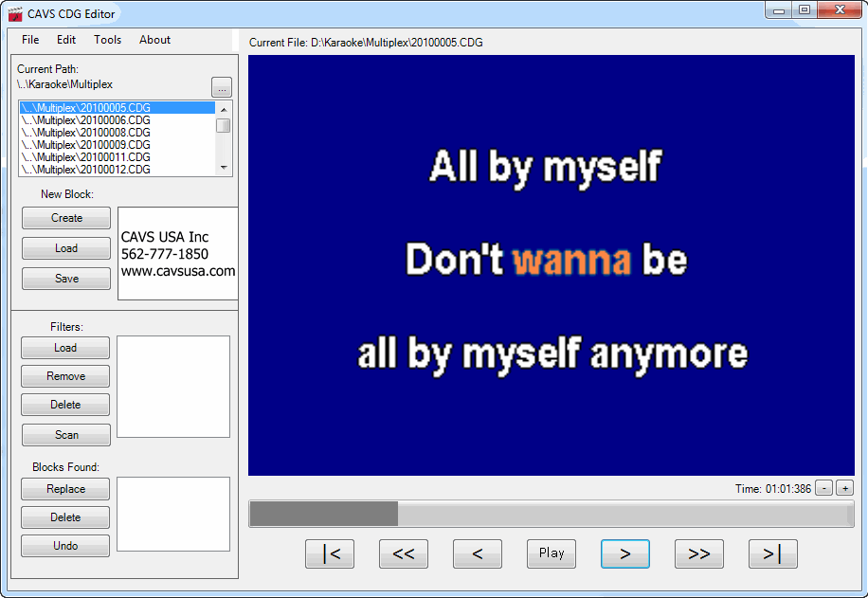Click the Filters list box
868x598 pixels.
point(173,387)
